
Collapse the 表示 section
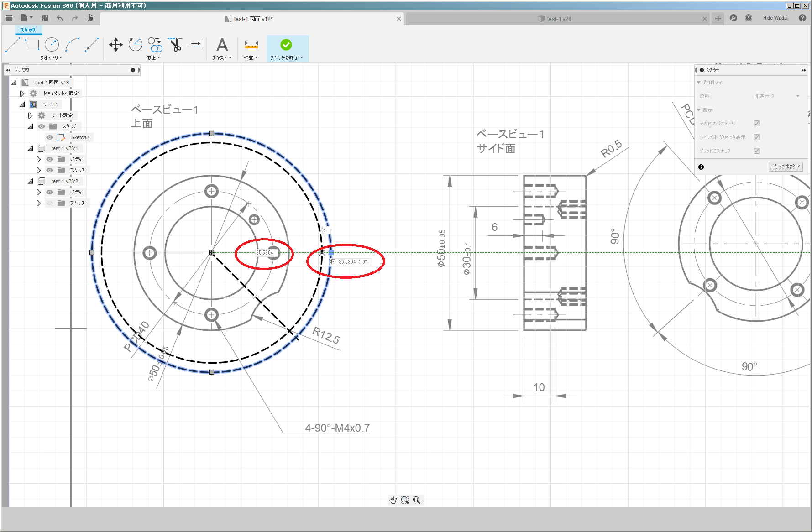coord(698,110)
